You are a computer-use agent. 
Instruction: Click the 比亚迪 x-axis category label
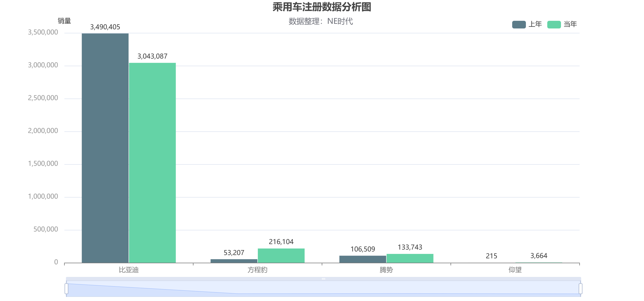tap(129, 270)
